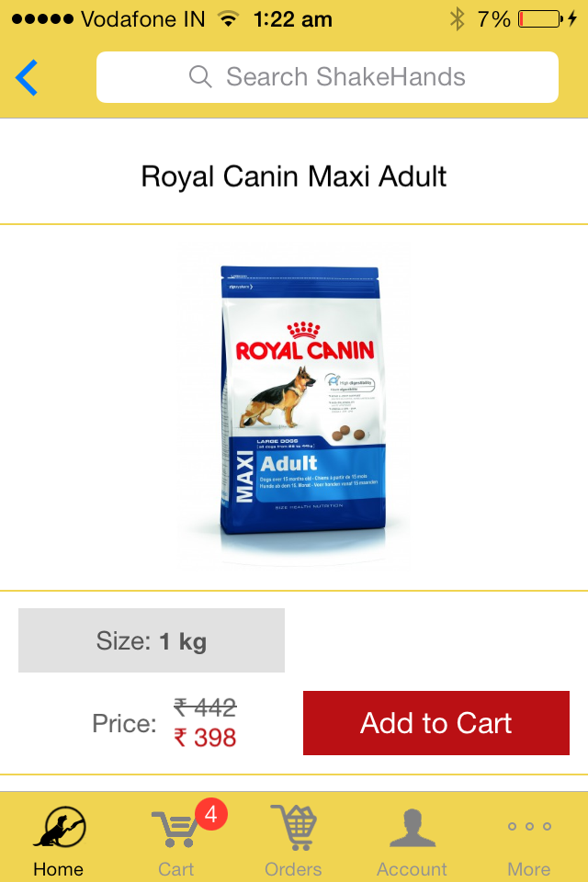Tap the Royal Canin Maxi Adult title
This screenshot has height=882, width=588.
click(294, 176)
